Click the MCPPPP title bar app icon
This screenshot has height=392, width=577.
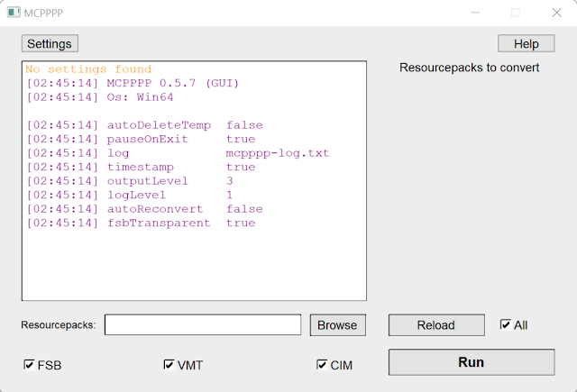click(x=14, y=13)
